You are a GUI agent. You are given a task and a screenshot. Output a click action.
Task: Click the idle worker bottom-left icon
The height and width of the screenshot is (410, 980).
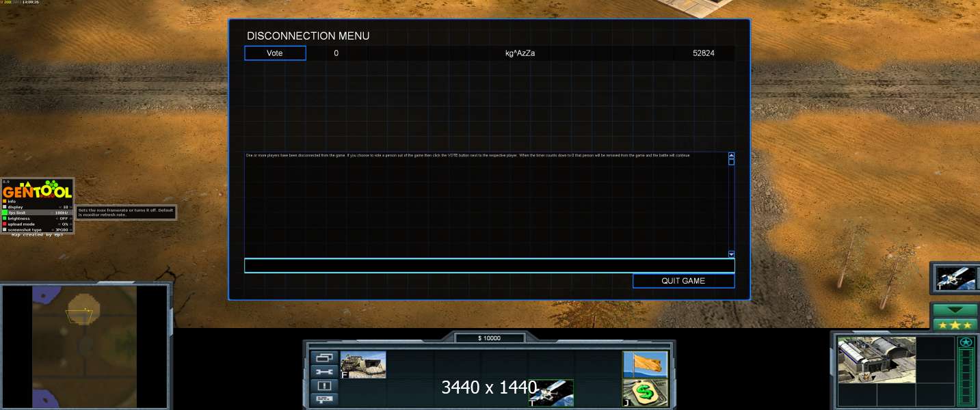click(x=324, y=399)
